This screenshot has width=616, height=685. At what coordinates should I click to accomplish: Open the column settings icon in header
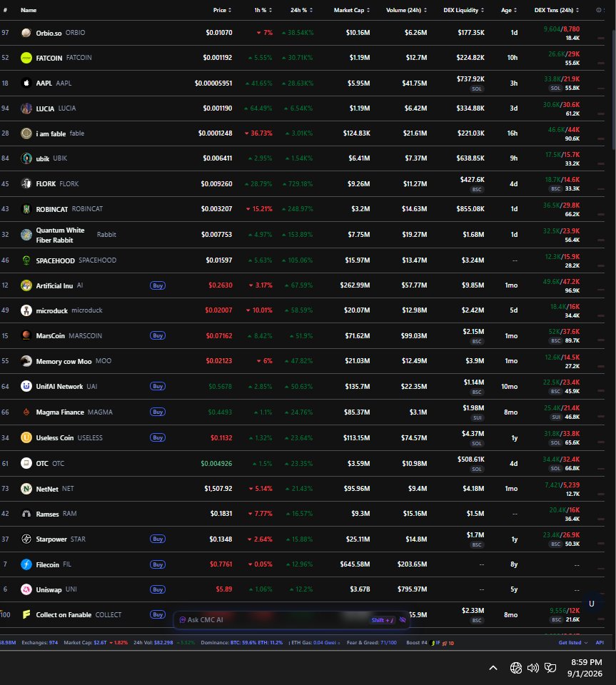pos(599,10)
